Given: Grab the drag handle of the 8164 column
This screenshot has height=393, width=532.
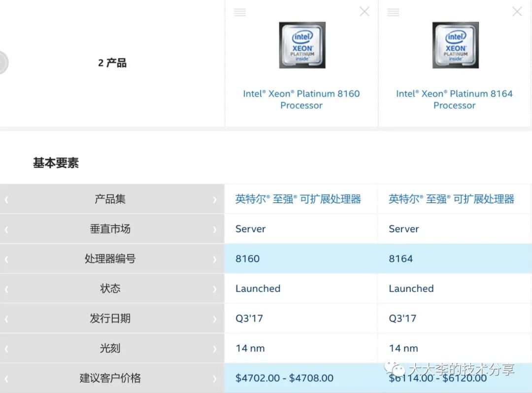Looking at the screenshot, I should [x=393, y=12].
